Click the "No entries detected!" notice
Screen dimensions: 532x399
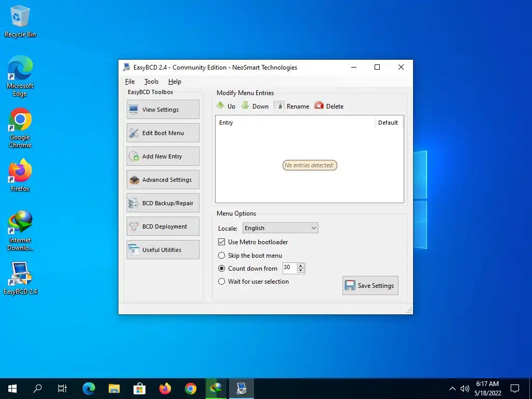[x=310, y=165]
